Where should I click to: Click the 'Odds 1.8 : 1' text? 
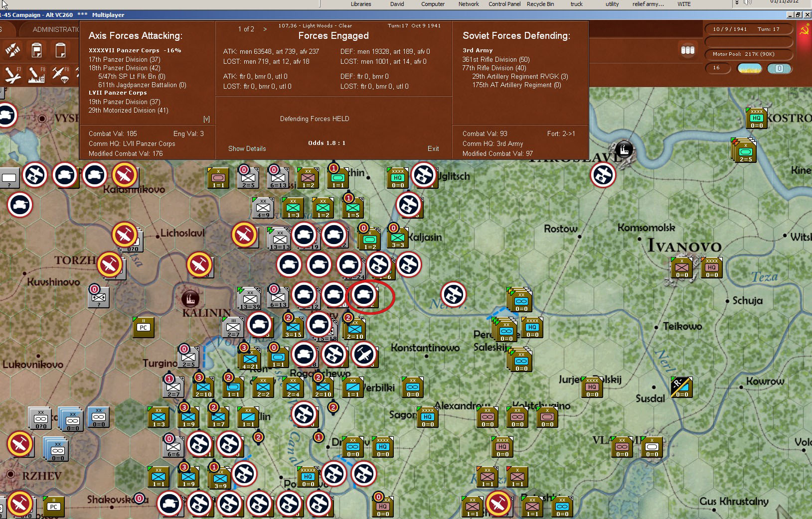click(326, 143)
